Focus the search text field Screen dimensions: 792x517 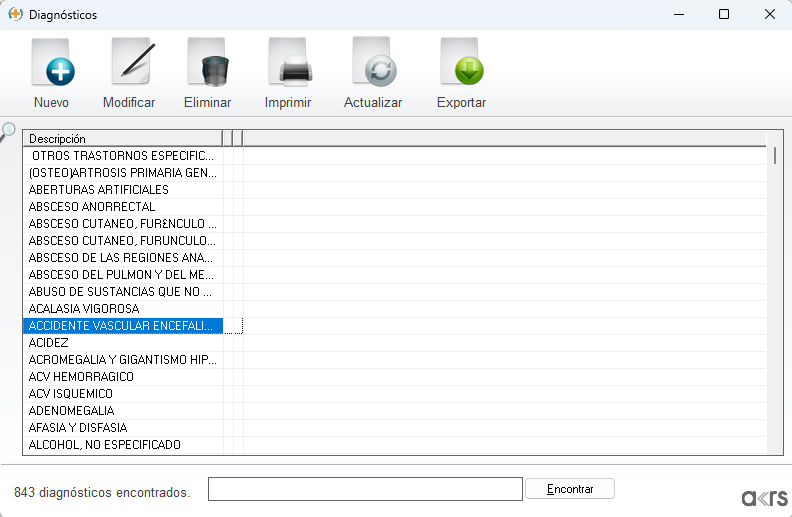click(x=365, y=489)
